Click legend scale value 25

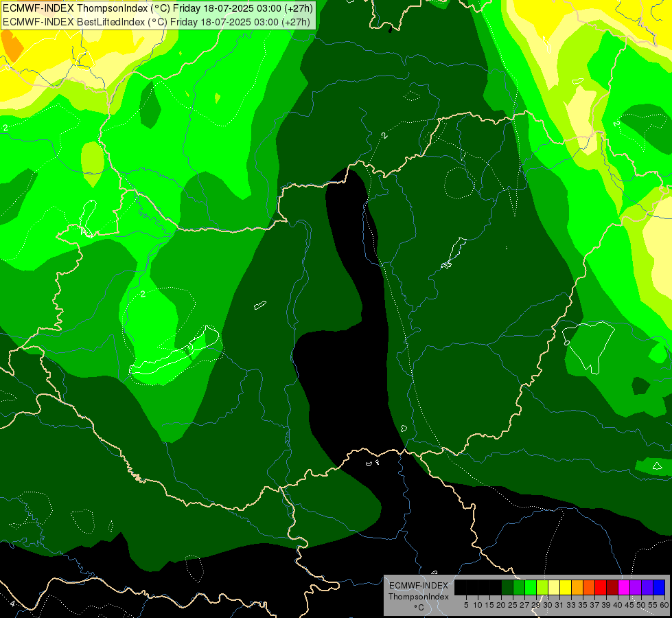tap(513, 605)
